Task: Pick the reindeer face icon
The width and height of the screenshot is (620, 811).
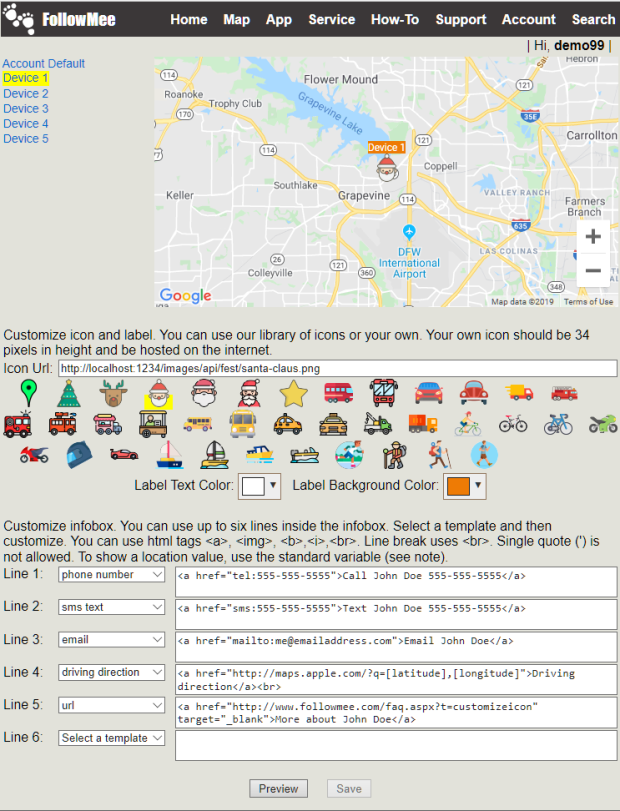Action: coord(113,393)
